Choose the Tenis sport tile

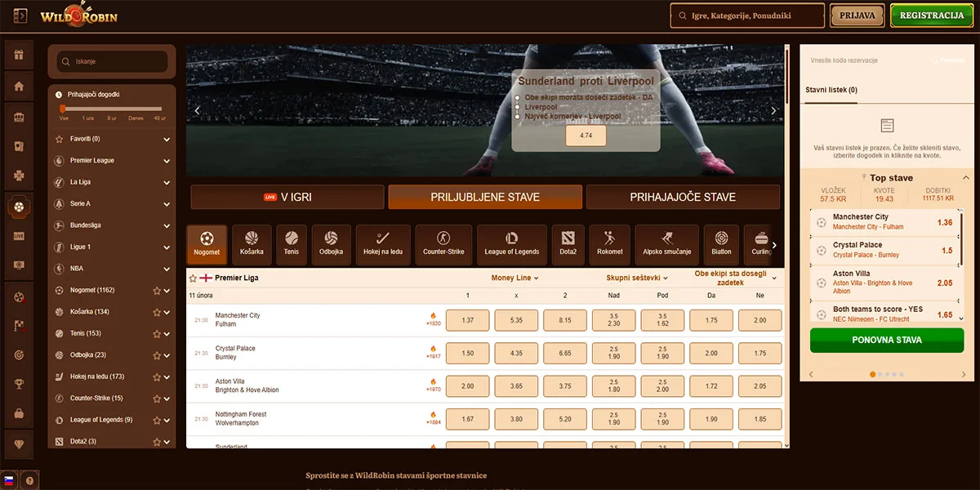[x=292, y=244]
